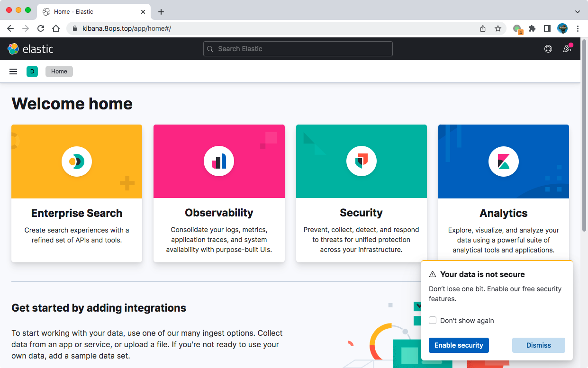This screenshot has width=588, height=368.
Task: Click the Enterprise Search circle icon
Action: click(x=77, y=162)
